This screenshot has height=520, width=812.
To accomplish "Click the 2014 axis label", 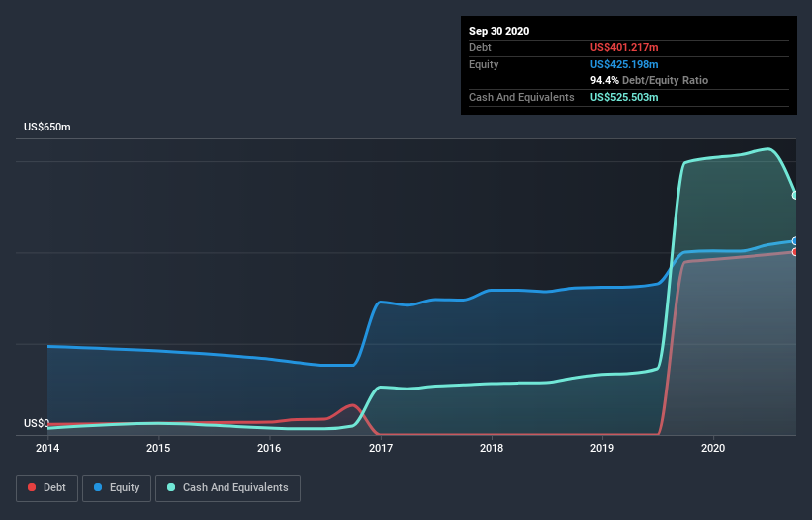I will (47, 448).
